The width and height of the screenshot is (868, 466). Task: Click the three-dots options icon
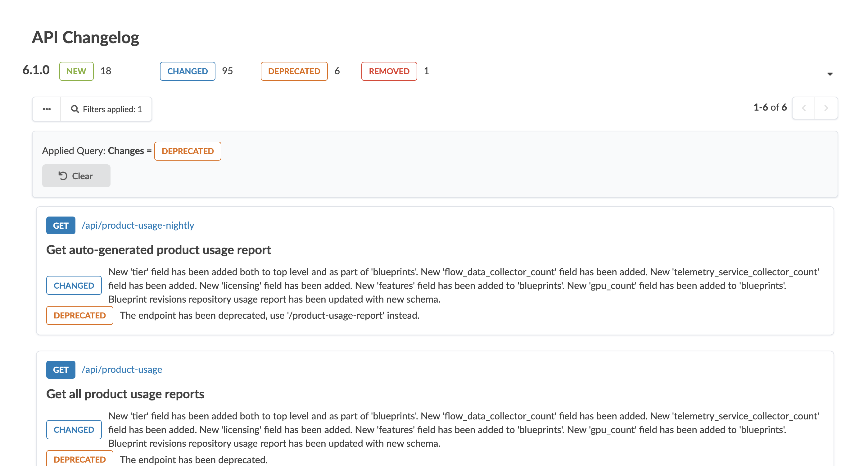tap(47, 109)
